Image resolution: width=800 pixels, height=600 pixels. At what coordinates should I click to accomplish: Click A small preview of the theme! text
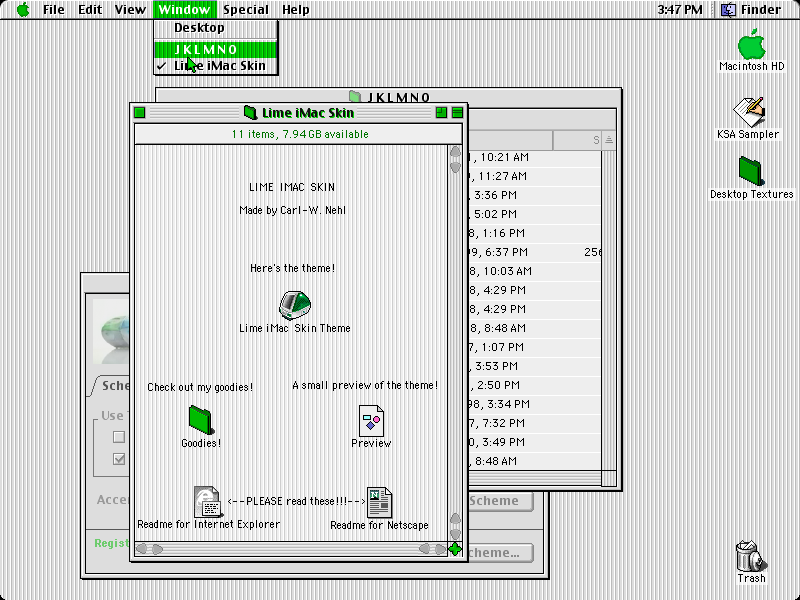coord(365,385)
